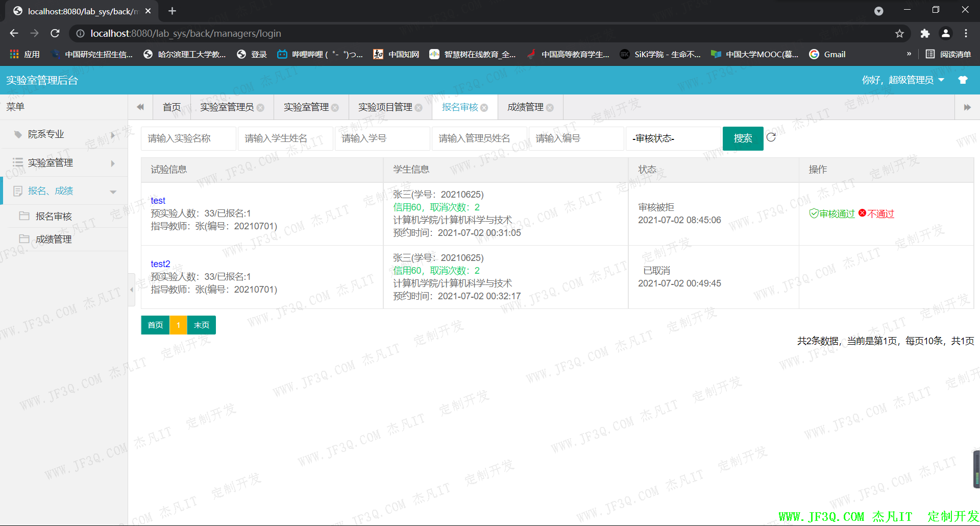Viewport: 980px width, 526px height.
Task: Open browser extensions puzzle icon
Action: (x=925, y=34)
